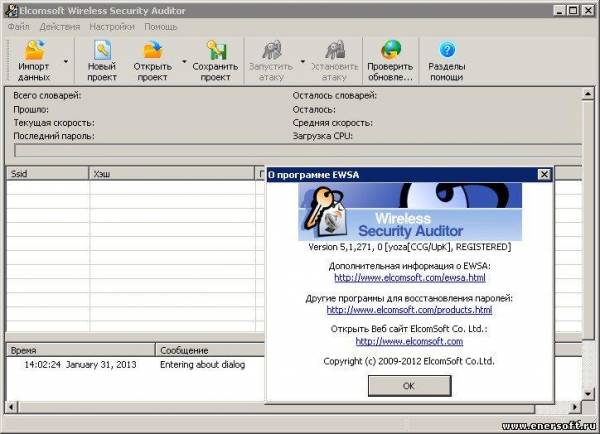The image size is (600, 434).
Task: Click the Импорт данных toolbar icon
Action: [x=34, y=50]
